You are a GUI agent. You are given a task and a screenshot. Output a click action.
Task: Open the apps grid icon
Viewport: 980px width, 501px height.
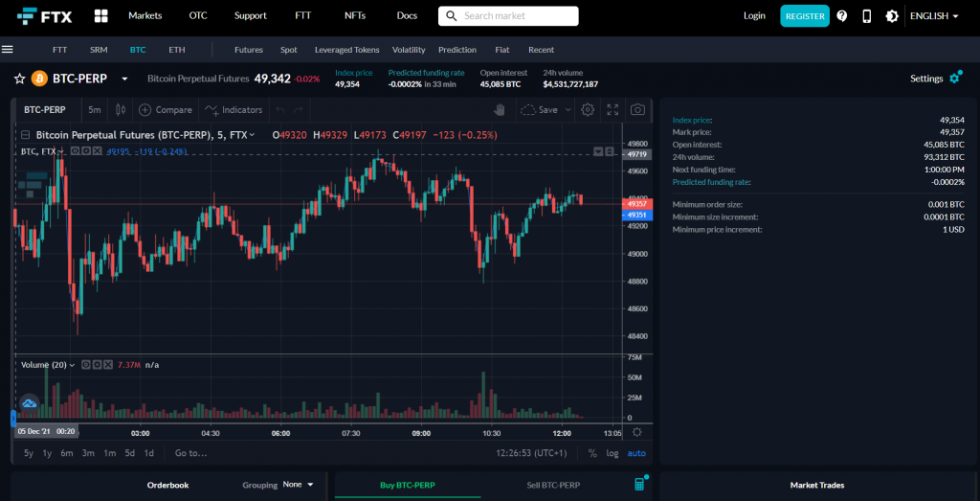[x=101, y=15]
